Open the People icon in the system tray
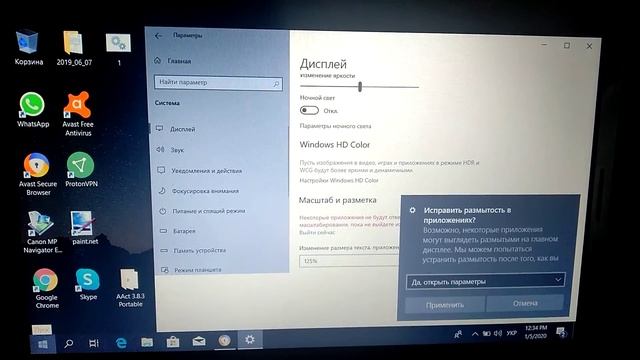This screenshot has width=640, height=360. pyautogui.click(x=458, y=334)
